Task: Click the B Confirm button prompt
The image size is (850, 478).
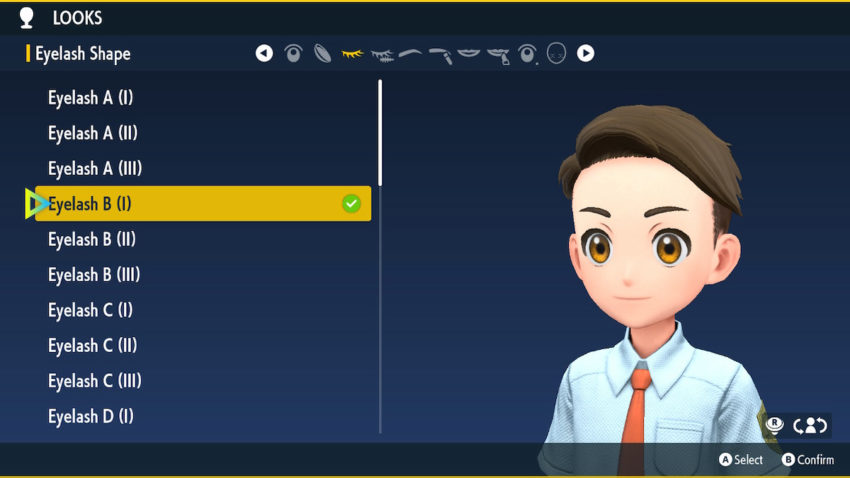Action: pyautogui.click(x=808, y=460)
